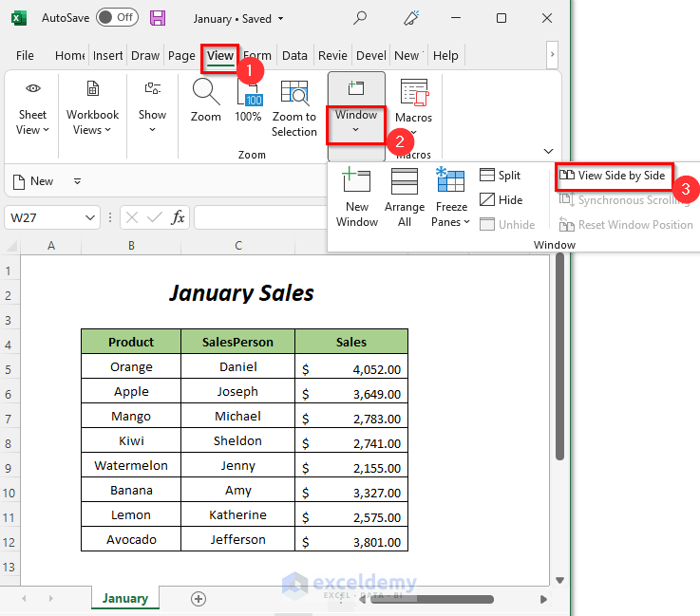Open the January Saved title dropdown
The height and width of the screenshot is (616, 700).
281,19
